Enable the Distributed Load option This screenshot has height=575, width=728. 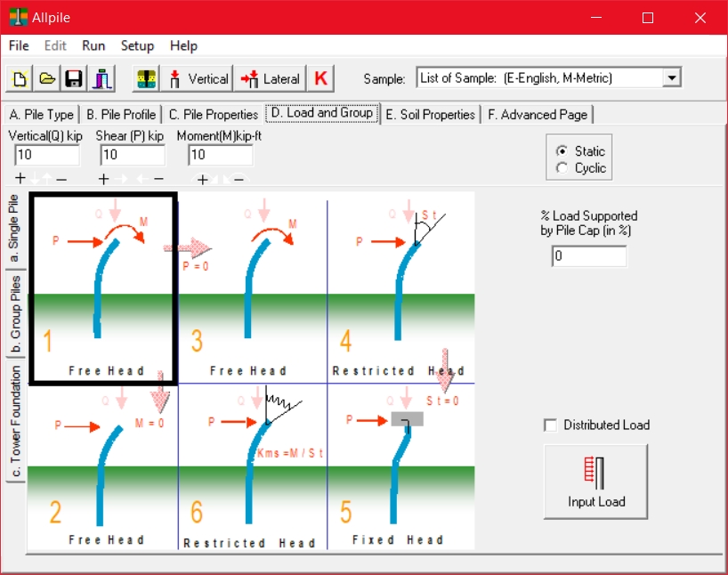[x=549, y=425]
